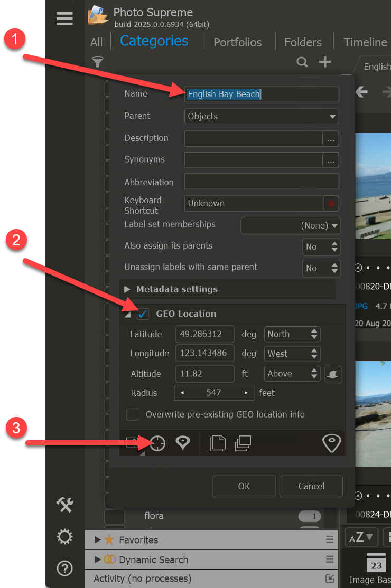Click the Longitude value 123.143486
The width and height of the screenshot is (391, 588).
point(205,353)
